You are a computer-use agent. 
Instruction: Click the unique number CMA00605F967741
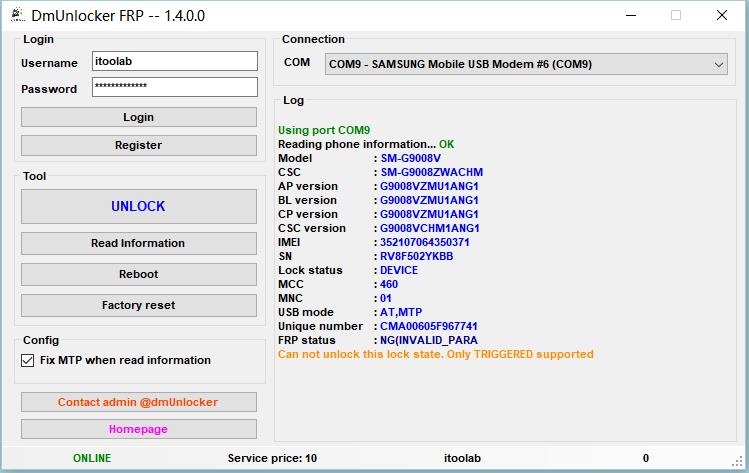pos(428,326)
